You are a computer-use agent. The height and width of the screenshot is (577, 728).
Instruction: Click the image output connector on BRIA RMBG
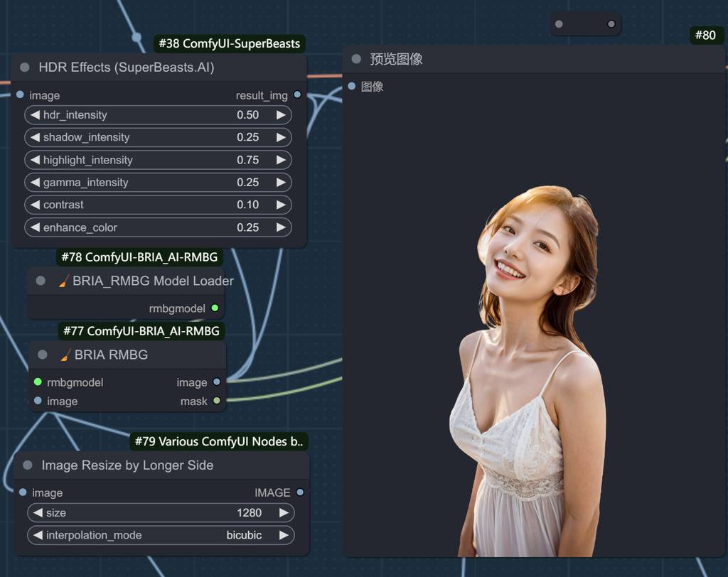[217, 382]
